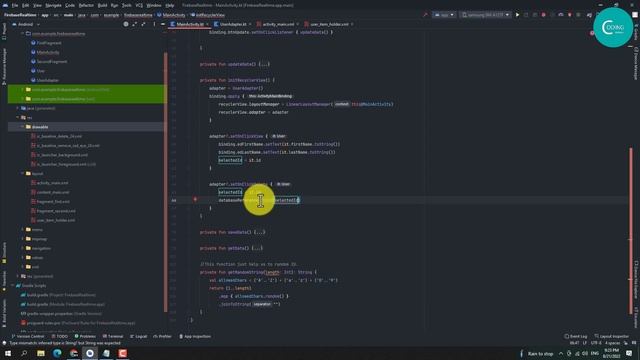This screenshot has height=360, width=640.
Task: Collapse the layout folder
Action: (22, 173)
